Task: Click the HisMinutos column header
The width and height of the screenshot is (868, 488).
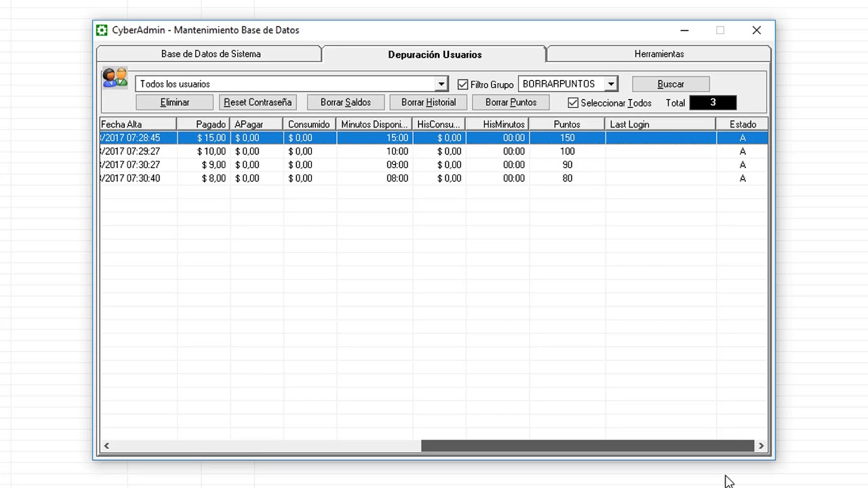Action: point(497,125)
